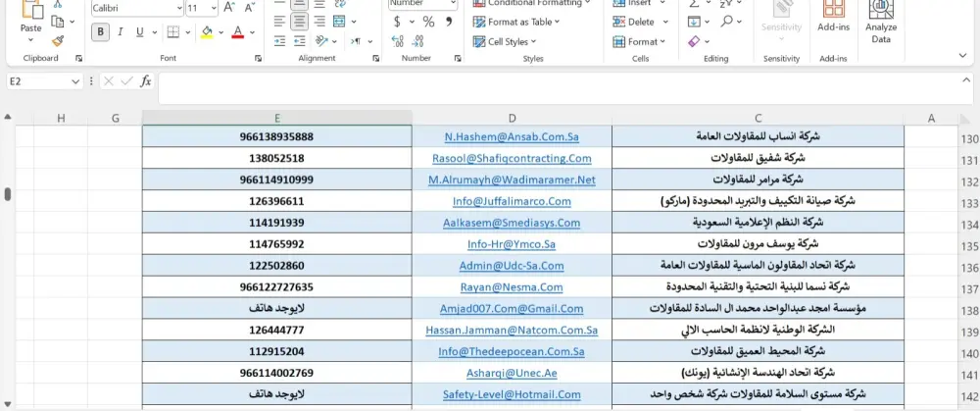980x411 pixels.
Task: Select the column E header
Action: [x=277, y=118]
